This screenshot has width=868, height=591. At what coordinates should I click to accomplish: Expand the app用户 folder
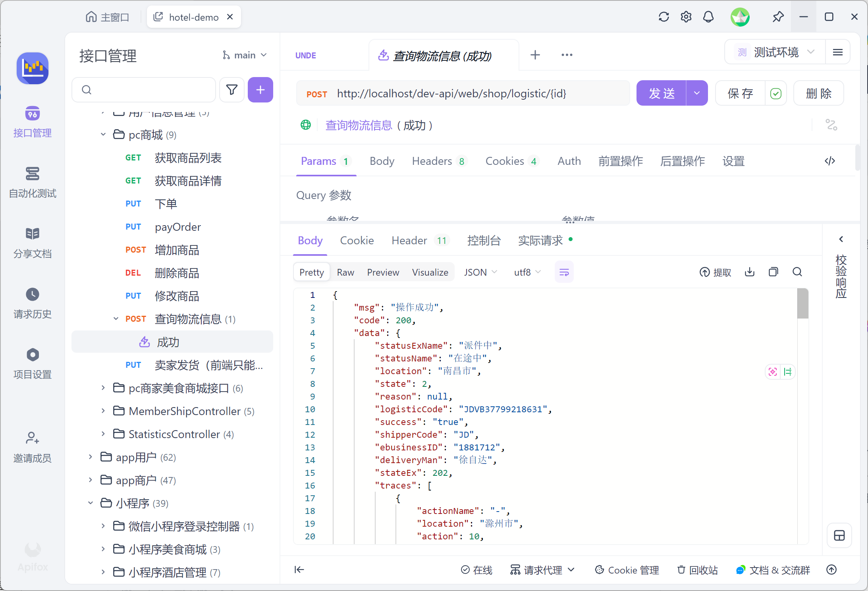[91, 457]
